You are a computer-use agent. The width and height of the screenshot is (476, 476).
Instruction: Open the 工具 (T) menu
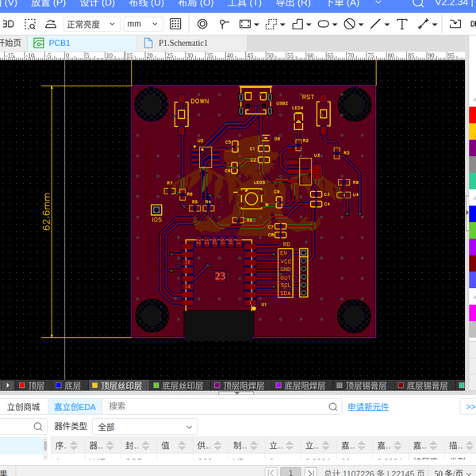(x=244, y=3)
